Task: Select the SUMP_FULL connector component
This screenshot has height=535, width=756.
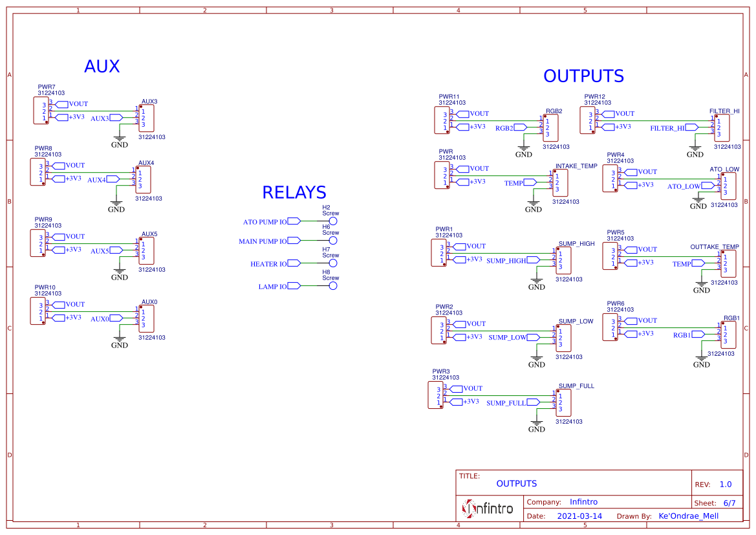Action: coord(563,403)
